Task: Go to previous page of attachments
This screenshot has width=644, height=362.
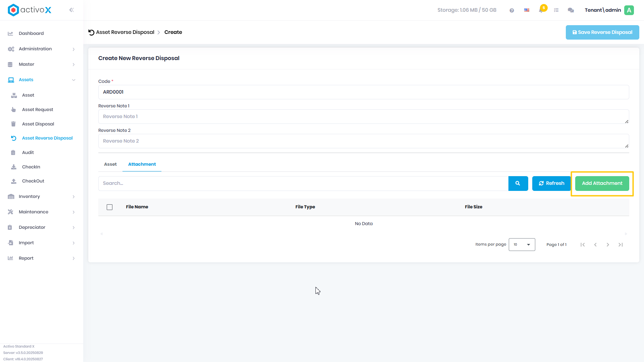Action: tap(595, 245)
